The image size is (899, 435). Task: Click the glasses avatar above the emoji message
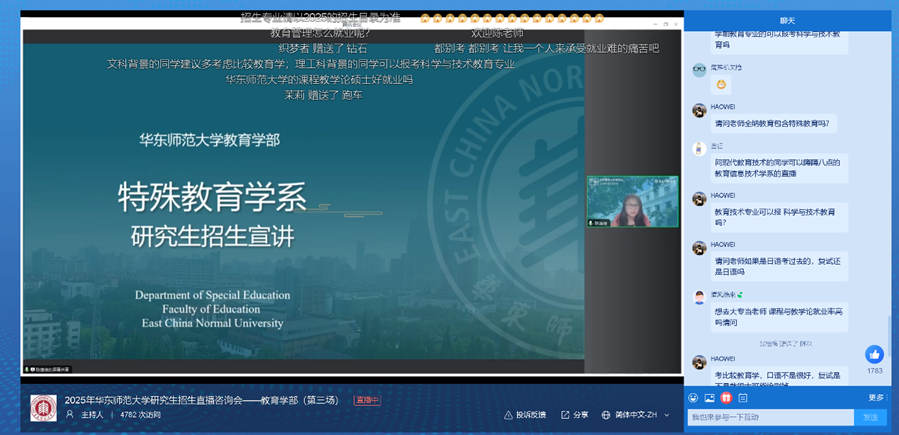699,70
